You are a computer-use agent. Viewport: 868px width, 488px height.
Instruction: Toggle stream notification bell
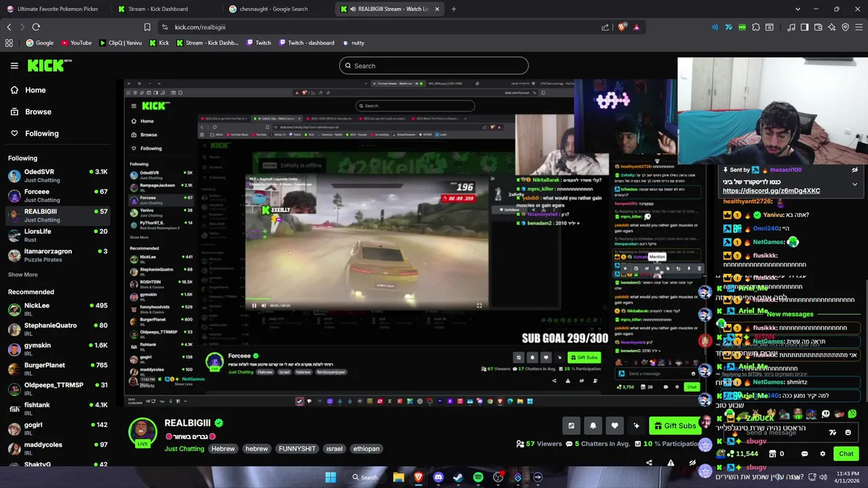[593, 426]
